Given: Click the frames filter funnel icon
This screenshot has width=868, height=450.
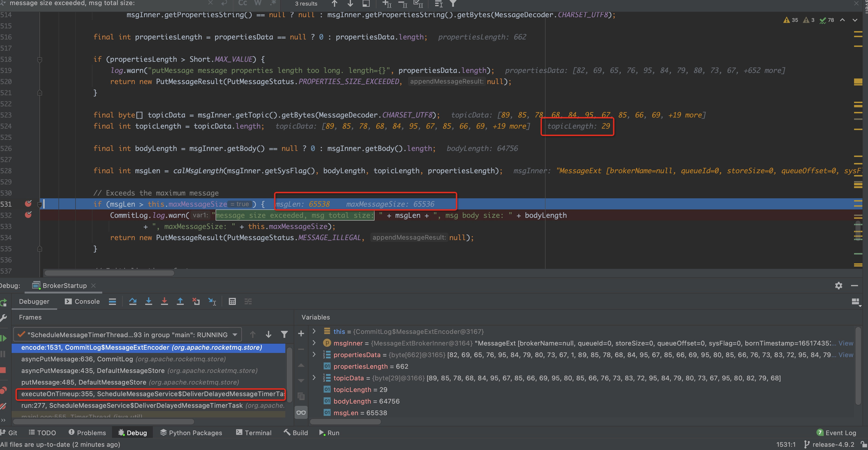Looking at the screenshot, I should tap(284, 334).
